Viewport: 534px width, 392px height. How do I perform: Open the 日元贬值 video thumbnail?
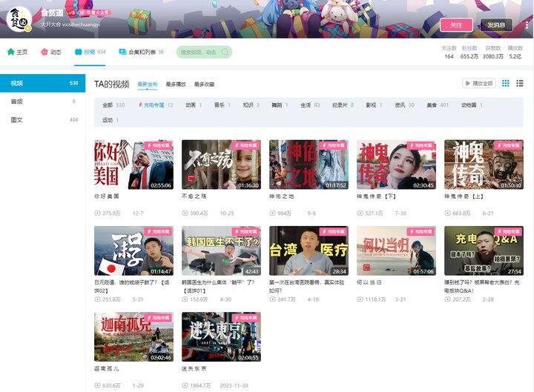[x=133, y=250]
